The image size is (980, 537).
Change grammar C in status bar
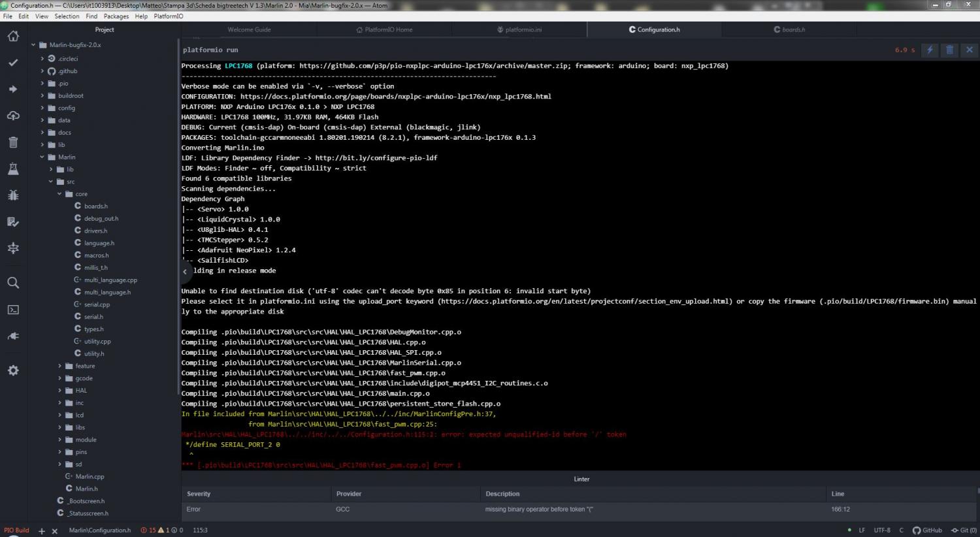(x=902, y=530)
